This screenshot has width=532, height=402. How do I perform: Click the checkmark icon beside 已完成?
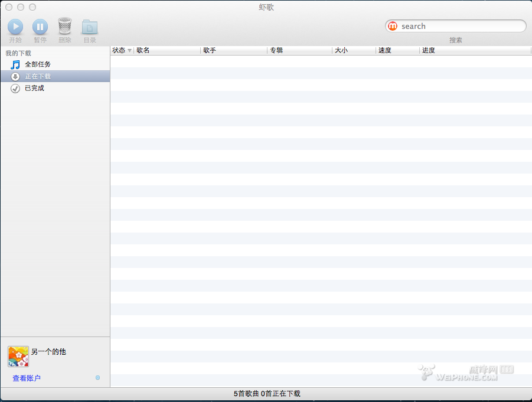pyautogui.click(x=15, y=88)
